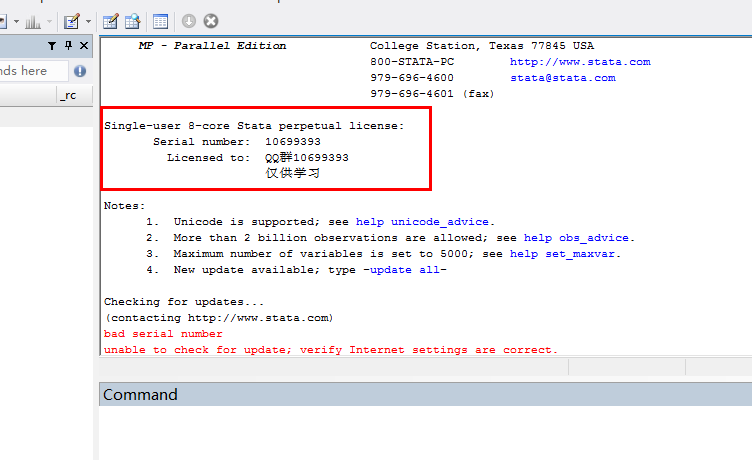The height and width of the screenshot is (460, 752).
Task: Click the filter commands search field
Action: coord(34,71)
